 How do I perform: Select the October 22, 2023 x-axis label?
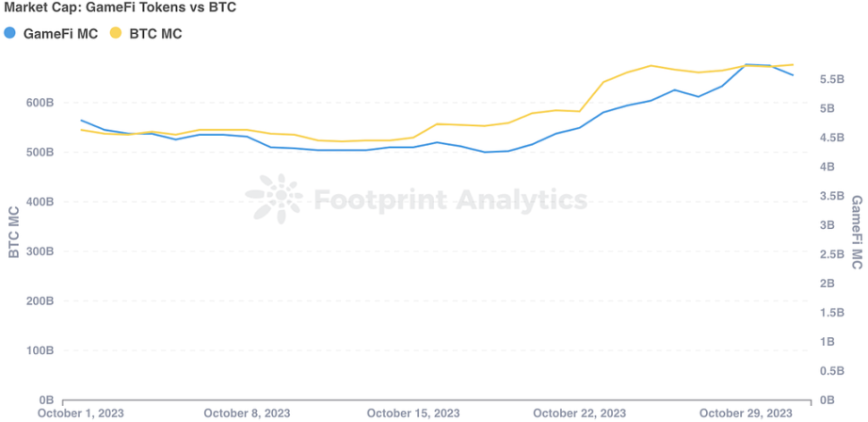pos(579,413)
